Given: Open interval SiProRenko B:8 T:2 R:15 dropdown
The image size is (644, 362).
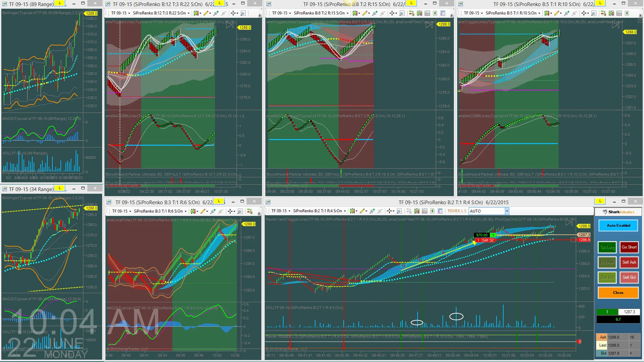Looking at the screenshot, I should pyautogui.click(x=321, y=13).
